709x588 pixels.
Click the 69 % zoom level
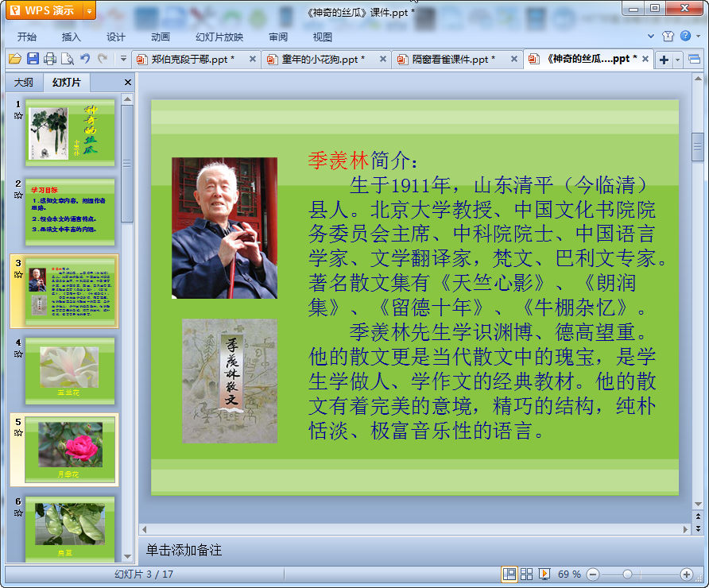(569, 574)
